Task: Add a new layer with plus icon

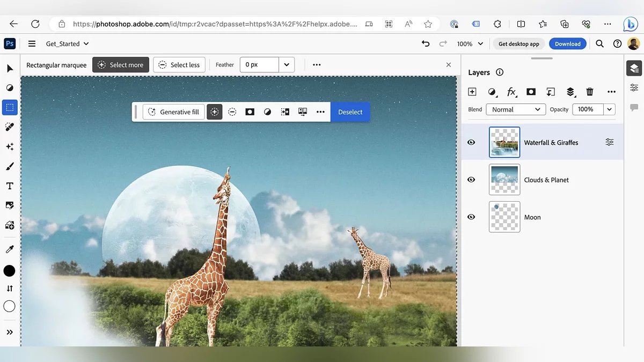Action: 472,92
